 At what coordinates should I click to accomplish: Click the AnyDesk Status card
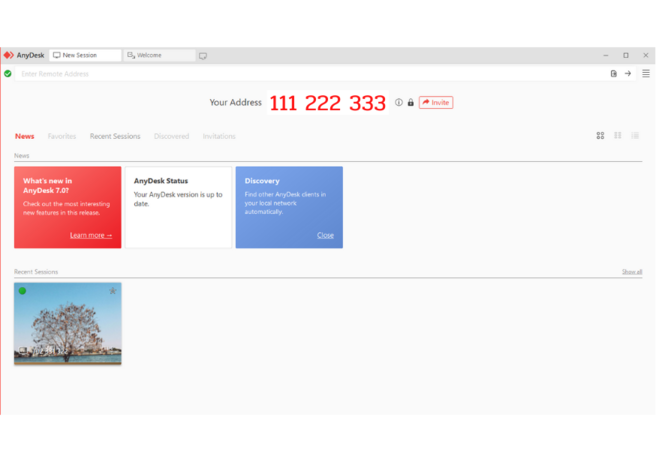click(x=179, y=207)
